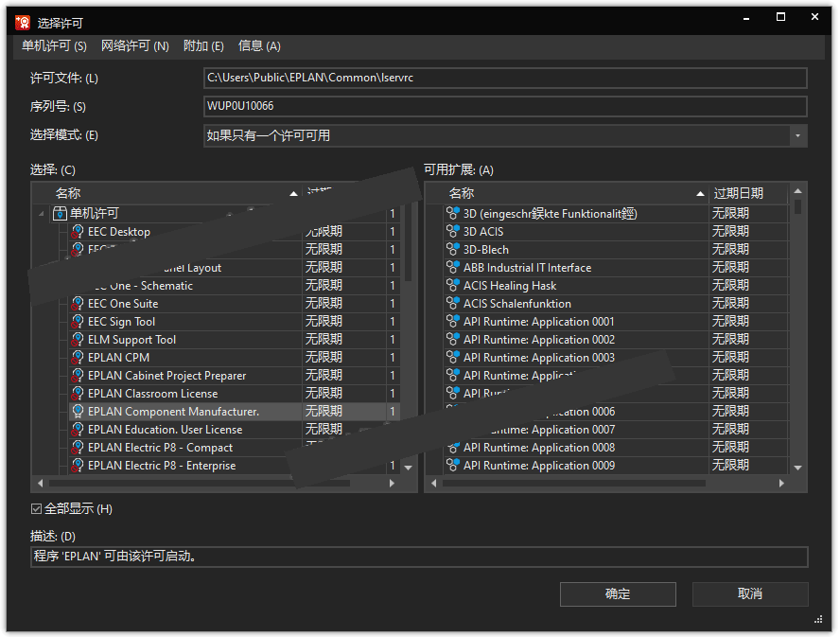Select the ELM Support Tool row

tap(235, 340)
